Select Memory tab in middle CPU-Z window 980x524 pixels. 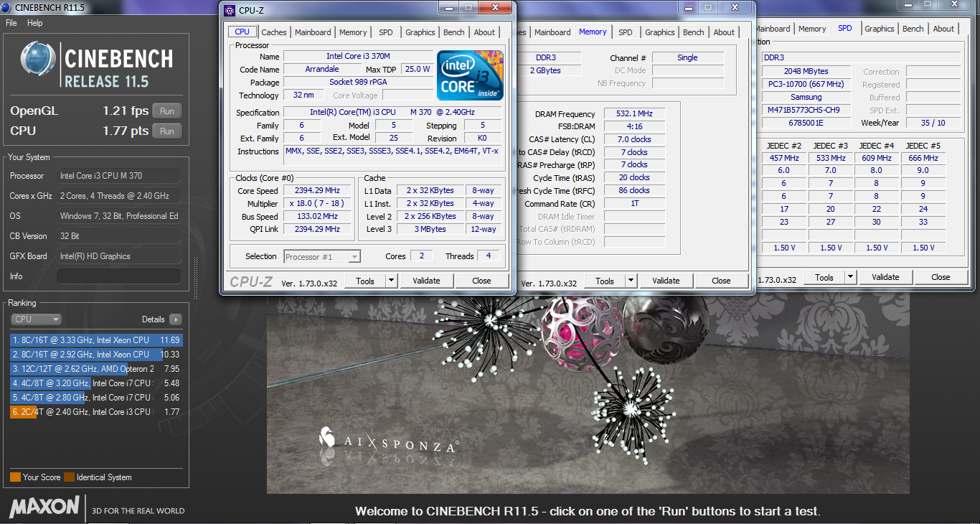pyautogui.click(x=593, y=32)
